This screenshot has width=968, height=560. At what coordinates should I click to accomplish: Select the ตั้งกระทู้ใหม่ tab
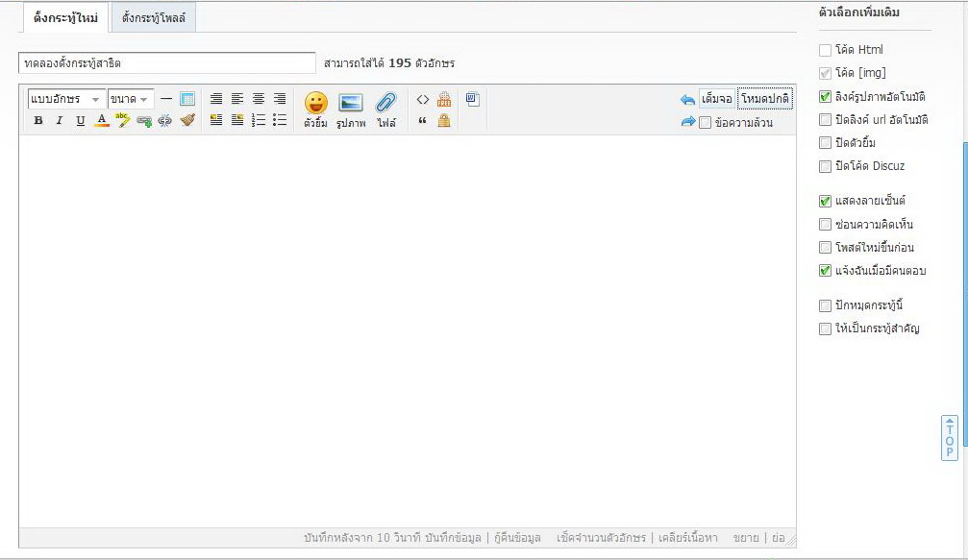click(x=65, y=18)
